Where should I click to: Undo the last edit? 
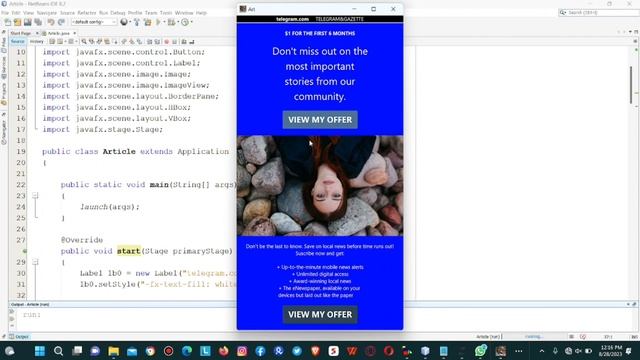coord(51,22)
